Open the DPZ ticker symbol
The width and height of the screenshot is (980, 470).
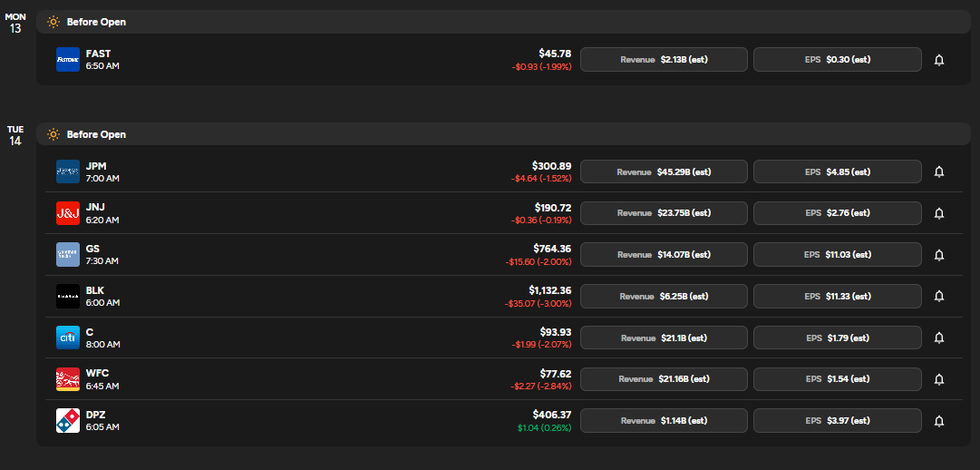pyautogui.click(x=96, y=416)
